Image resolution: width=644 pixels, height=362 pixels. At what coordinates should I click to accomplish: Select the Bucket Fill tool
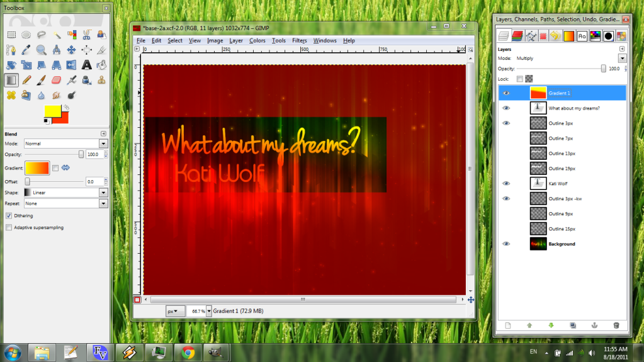[x=101, y=65]
